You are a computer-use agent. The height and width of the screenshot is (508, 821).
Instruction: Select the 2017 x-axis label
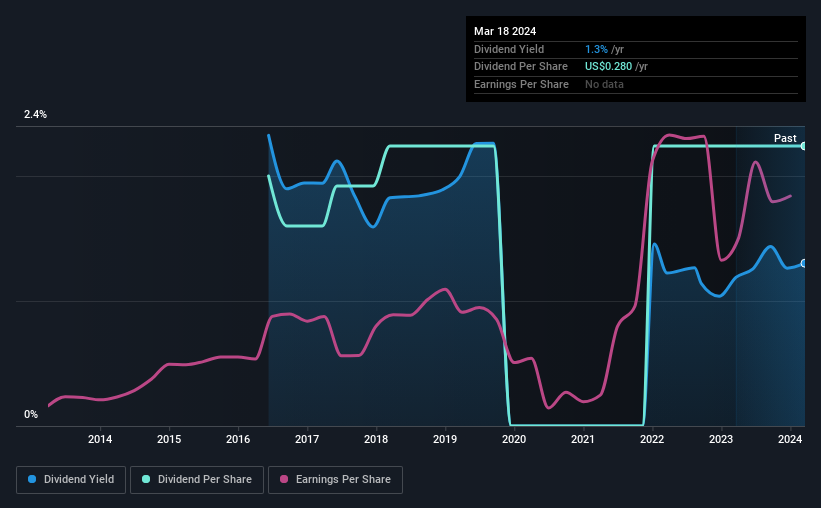coord(307,439)
